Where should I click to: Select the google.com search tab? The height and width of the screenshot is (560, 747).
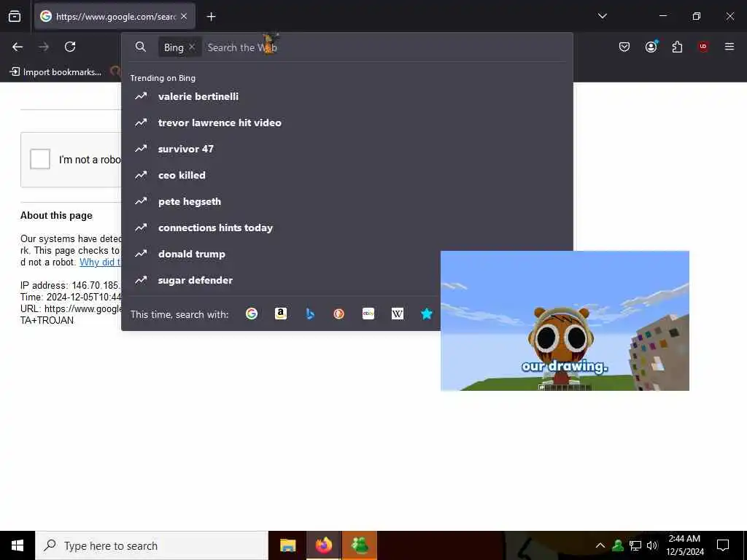[x=115, y=17]
